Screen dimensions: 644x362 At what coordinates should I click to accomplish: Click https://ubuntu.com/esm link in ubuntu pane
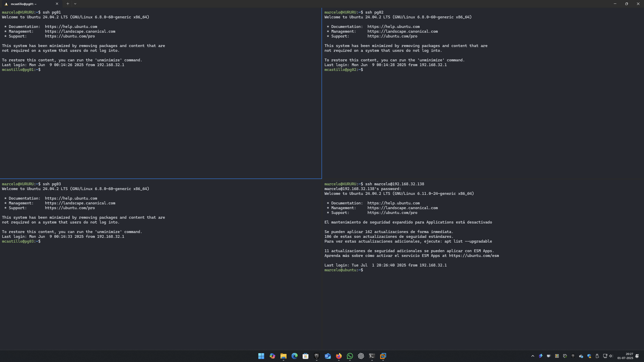(x=474, y=256)
